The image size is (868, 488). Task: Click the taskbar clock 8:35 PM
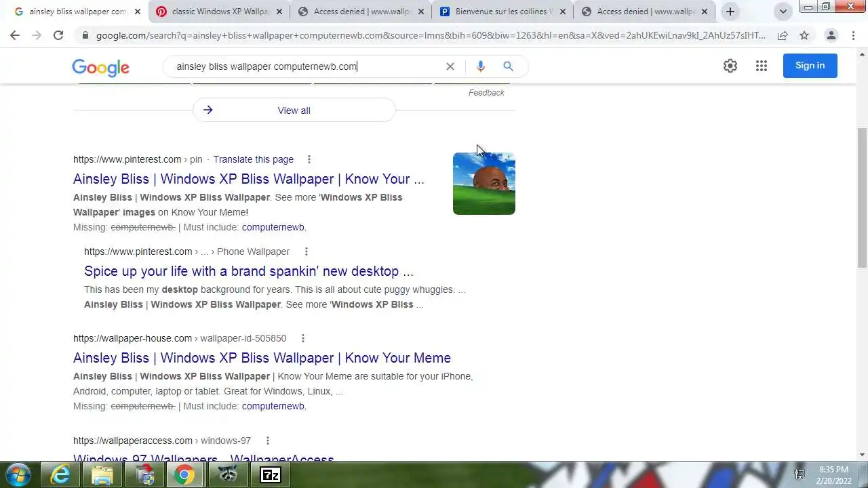[x=833, y=470]
